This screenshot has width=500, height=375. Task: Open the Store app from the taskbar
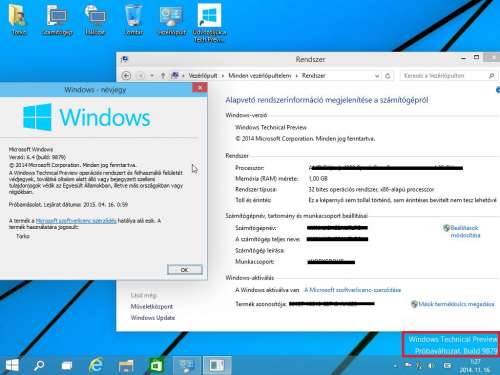coord(156,366)
